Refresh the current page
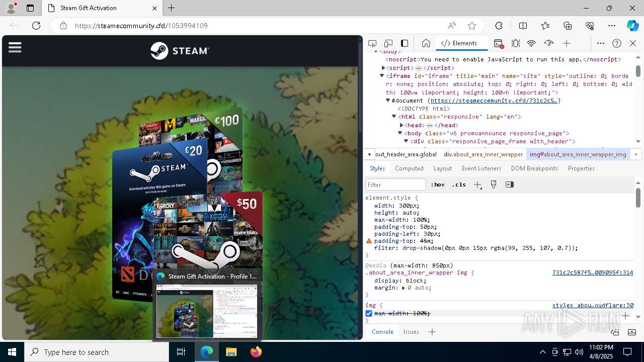Viewport: 644px width, 362px height. pos(36,26)
